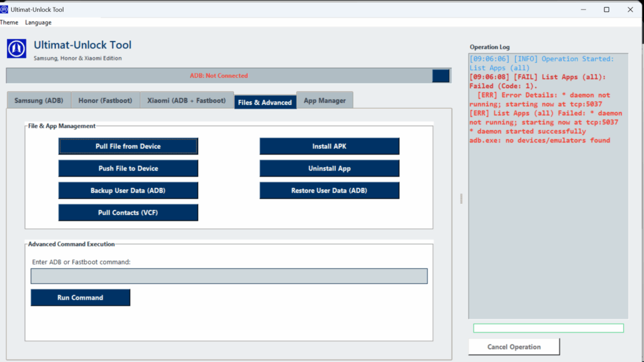The width and height of the screenshot is (644, 362).
Task: Switch to the Samsung (ADB) tab
Action: click(x=38, y=101)
